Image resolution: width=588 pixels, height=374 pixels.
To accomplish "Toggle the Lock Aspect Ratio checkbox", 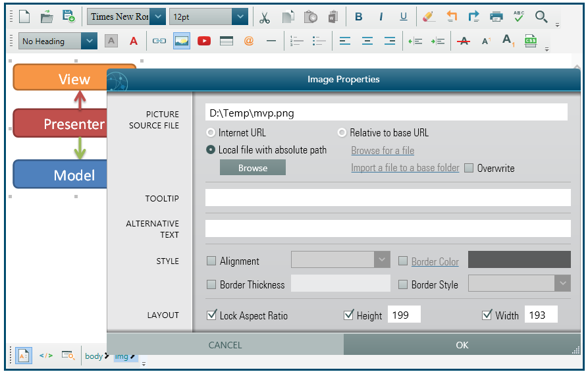I will (212, 315).
